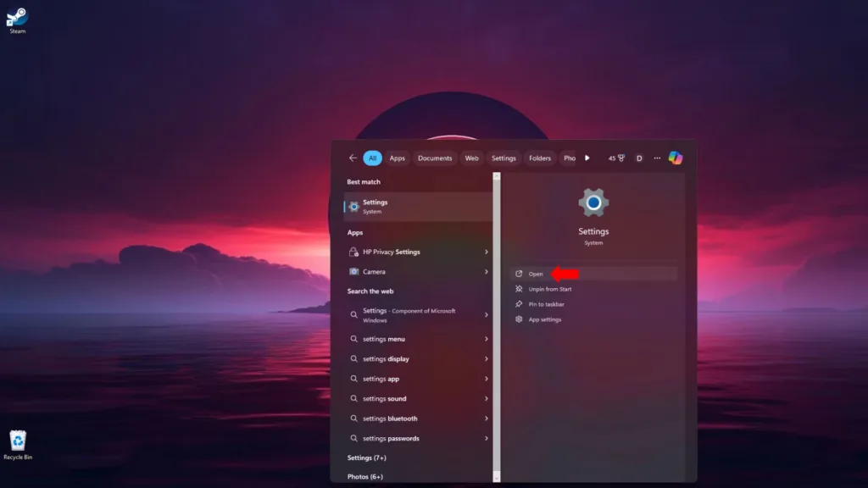This screenshot has height=488, width=868.
Task: Click the Pin to taskbar pin icon
Action: 519,304
